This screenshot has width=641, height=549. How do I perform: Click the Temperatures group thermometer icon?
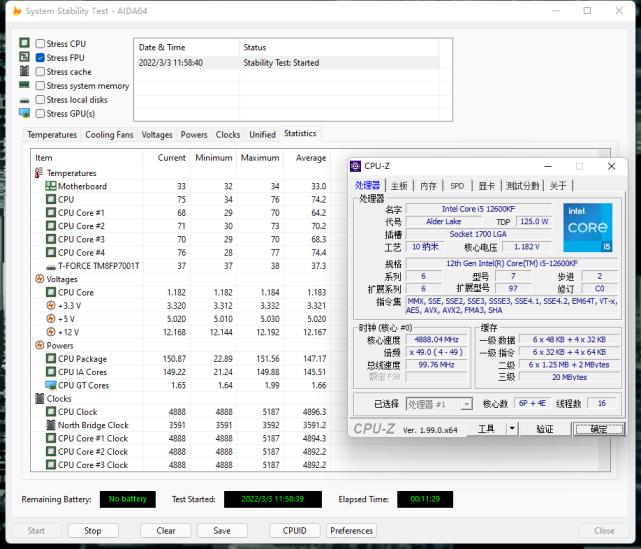pos(39,173)
